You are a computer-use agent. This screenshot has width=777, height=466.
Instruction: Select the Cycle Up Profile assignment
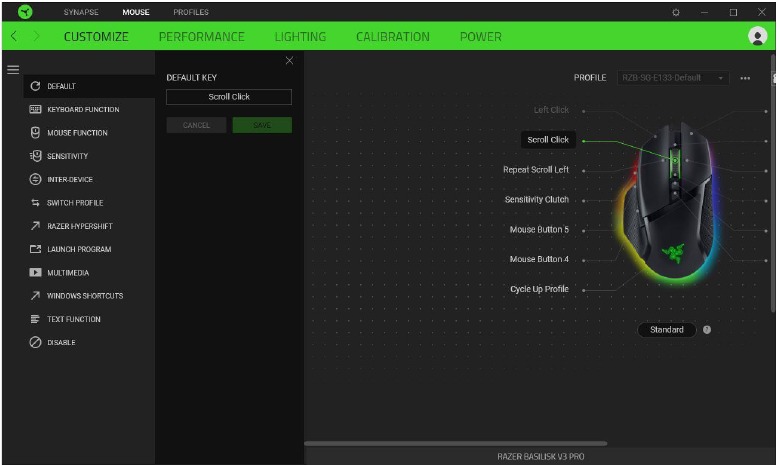tap(539, 289)
